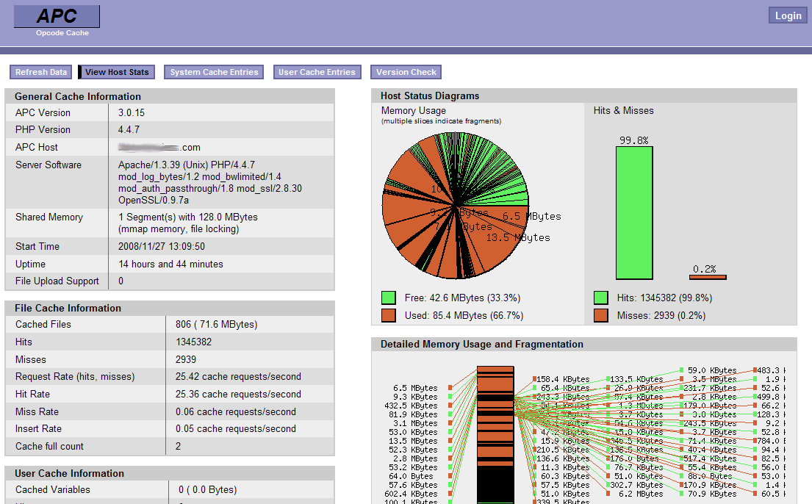Switch to View Host Stats tab

[117, 72]
